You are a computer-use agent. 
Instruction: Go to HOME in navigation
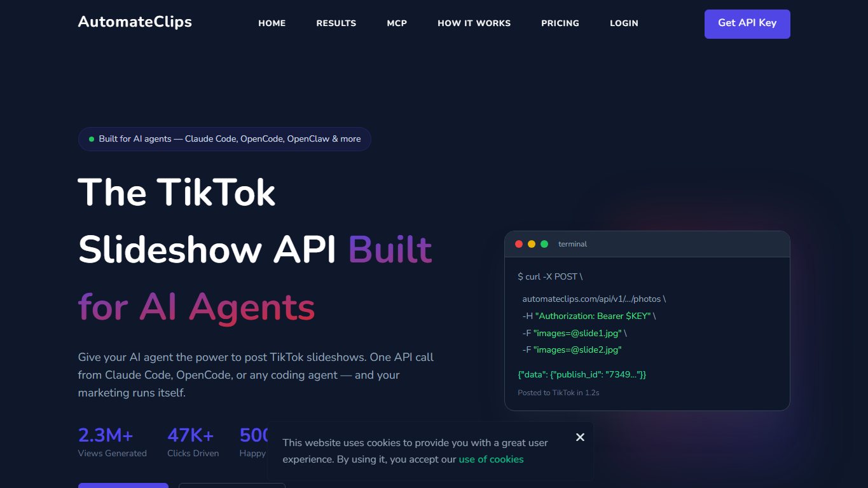coord(272,23)
